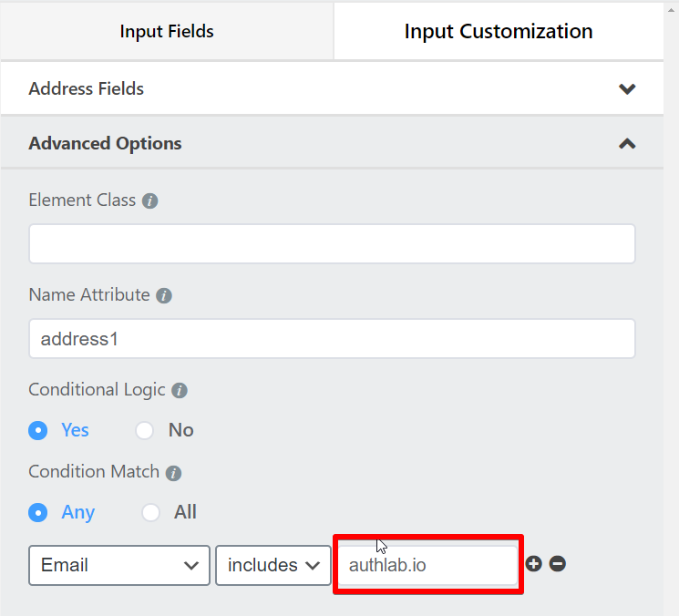Click the Condition Match info icon
This screenshot has height=616, width=679.
(173, 473)
